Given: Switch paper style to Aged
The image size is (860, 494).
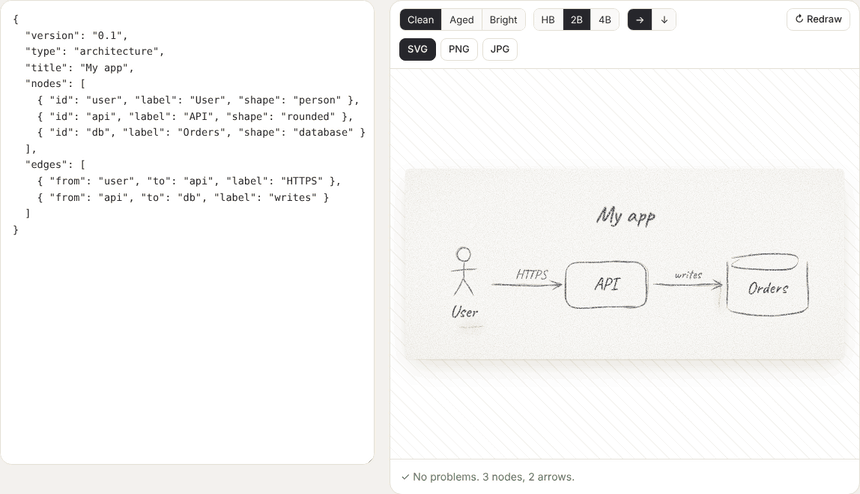Looking at the screenshot, I should [x=461, y=20].
